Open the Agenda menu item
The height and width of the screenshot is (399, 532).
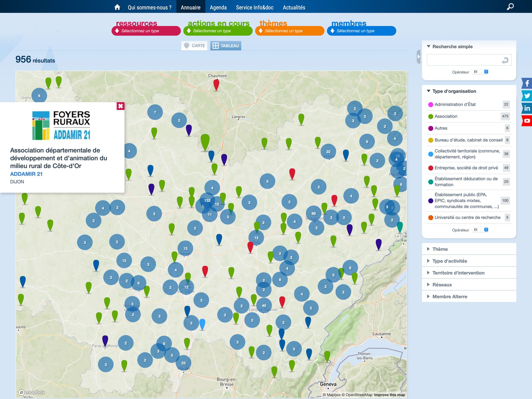point(218,7)
